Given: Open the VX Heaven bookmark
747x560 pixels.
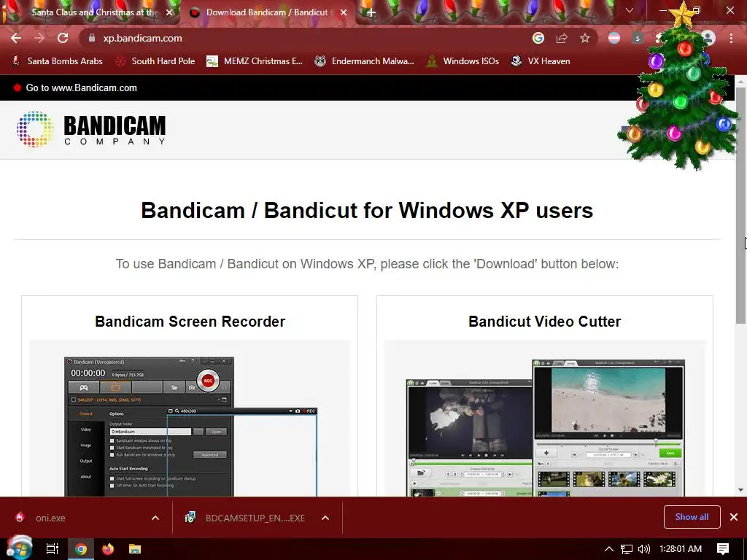Looking at the screenshot, I should (x=541, y=61).
